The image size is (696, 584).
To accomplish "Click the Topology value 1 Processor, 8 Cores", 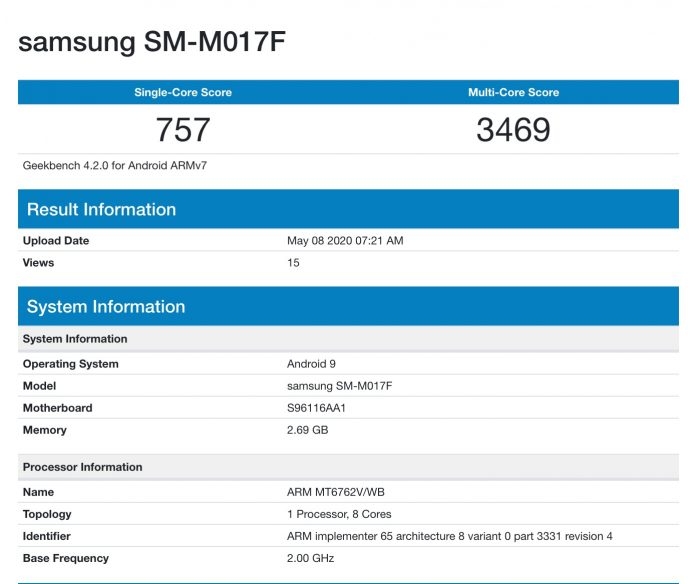I will click(x=339, y=514).
